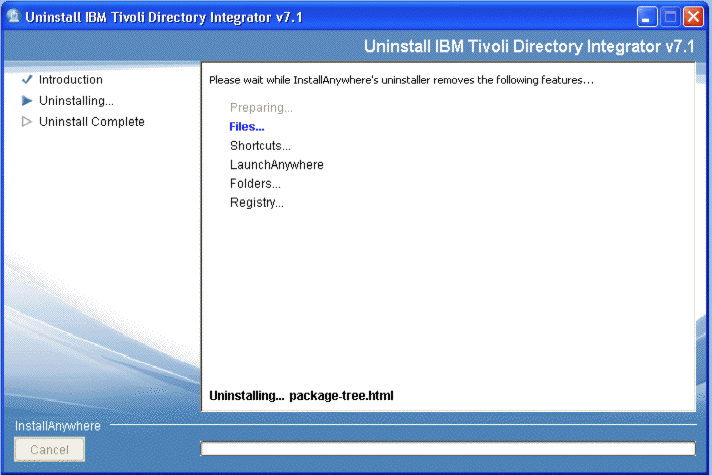Close the uninstaller window
Image resolution: width=712 pixels, height=475 pixels.
[x=693, y=17]
